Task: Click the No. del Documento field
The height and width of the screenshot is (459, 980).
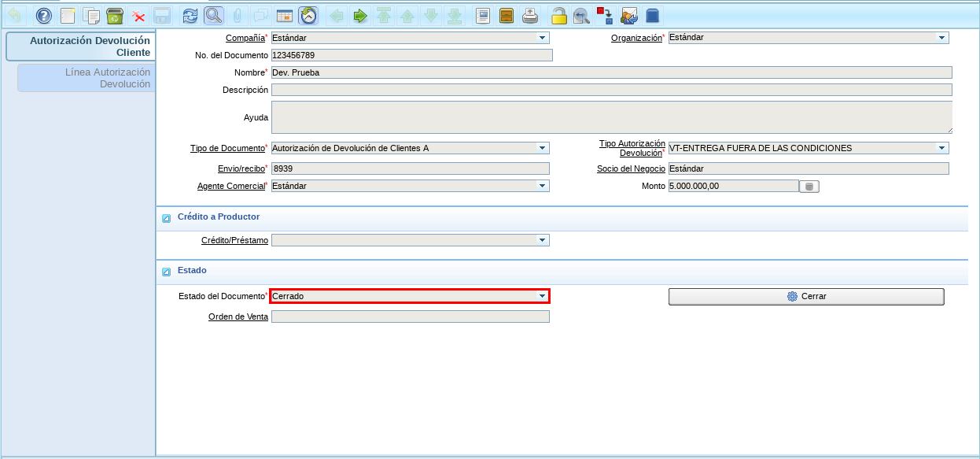Action: [x=411, y=55]
